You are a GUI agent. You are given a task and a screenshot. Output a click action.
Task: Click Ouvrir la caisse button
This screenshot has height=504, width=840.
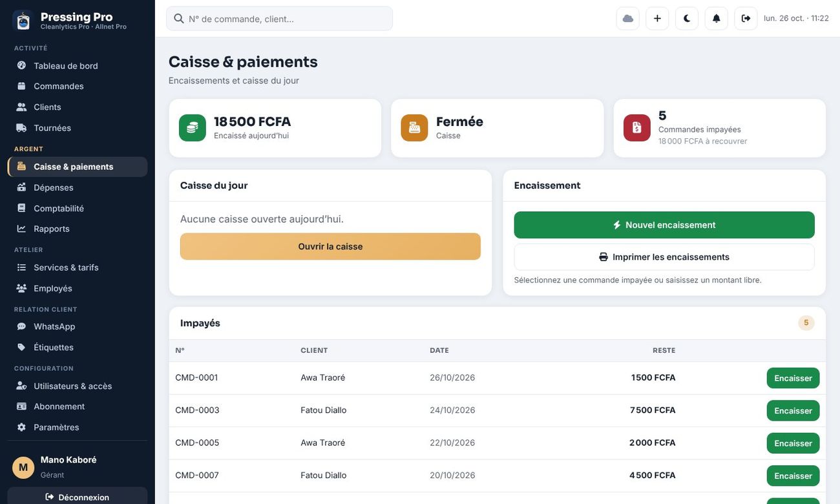330,246
